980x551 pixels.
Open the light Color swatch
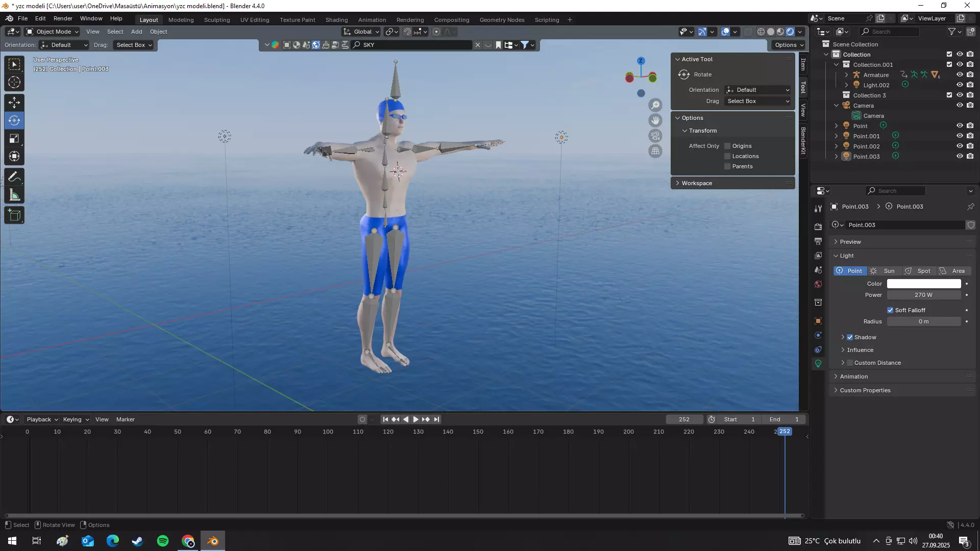pyautogui.click(x=924, y=284)
